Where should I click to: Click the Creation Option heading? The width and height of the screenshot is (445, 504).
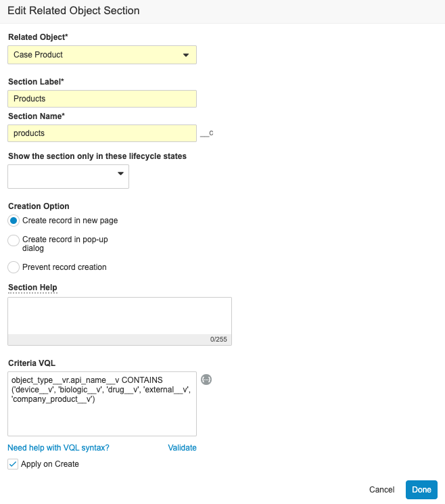[x=39, y=206]
